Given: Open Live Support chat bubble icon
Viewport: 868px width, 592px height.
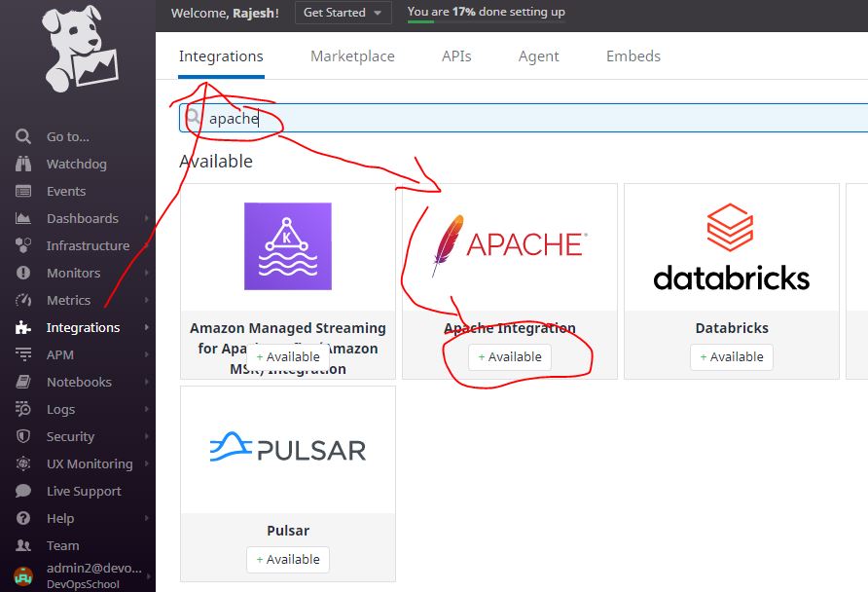Looking at the screenshot, I should 23,492.
